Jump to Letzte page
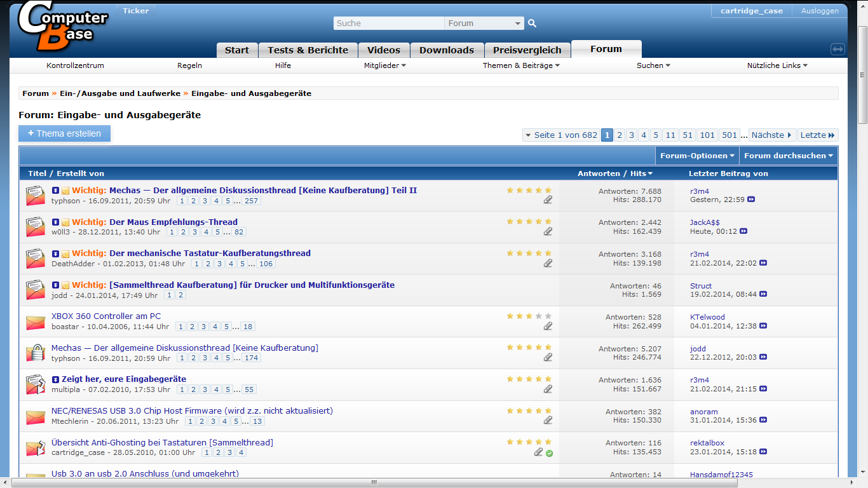Image resolution: width=868 pixels, height=488 pixels. tap(818, 135)
